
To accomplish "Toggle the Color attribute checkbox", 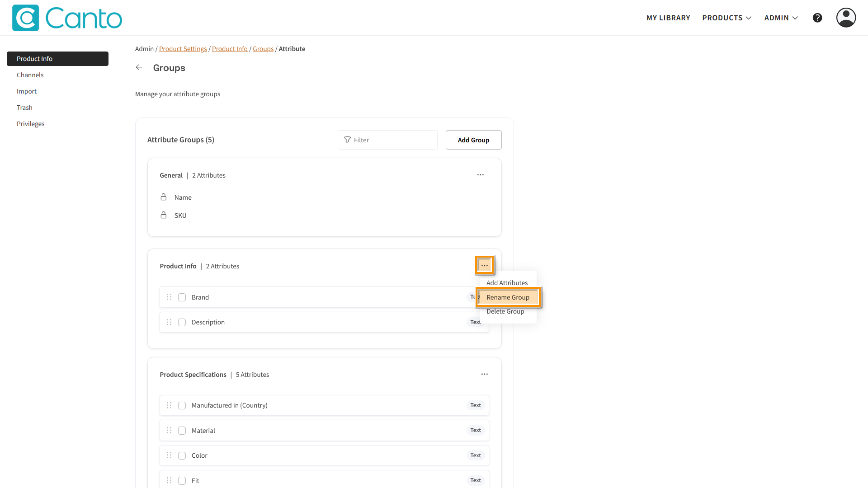I will click(182, 455).
